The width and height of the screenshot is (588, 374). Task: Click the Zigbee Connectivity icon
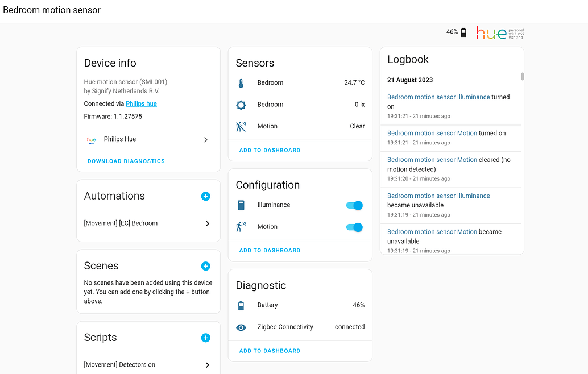click(241, 327)
